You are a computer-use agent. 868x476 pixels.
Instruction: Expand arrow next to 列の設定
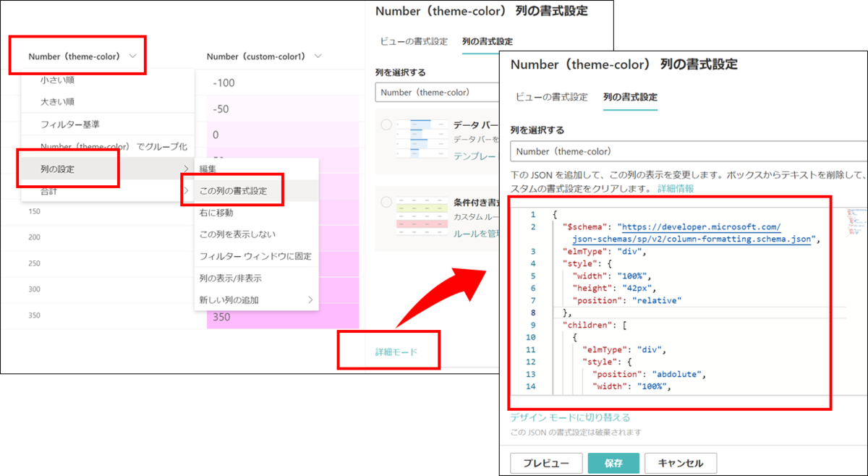pyautogui.click(x=187, y=169)
